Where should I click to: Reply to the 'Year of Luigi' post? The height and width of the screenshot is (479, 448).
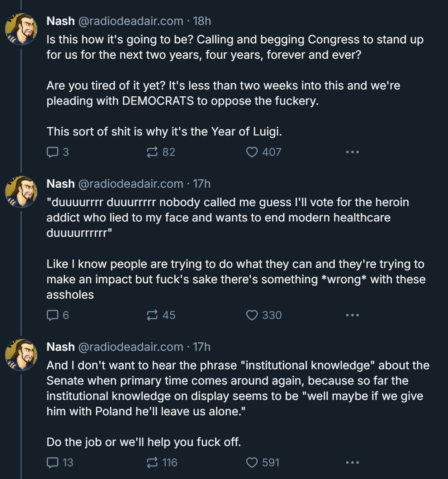coord(58,152)
